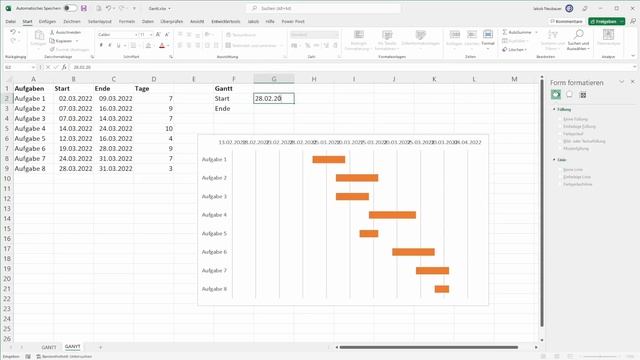
Task: Select the Einfarbige Füllung radio option
Action: click(x=560, y=127)
